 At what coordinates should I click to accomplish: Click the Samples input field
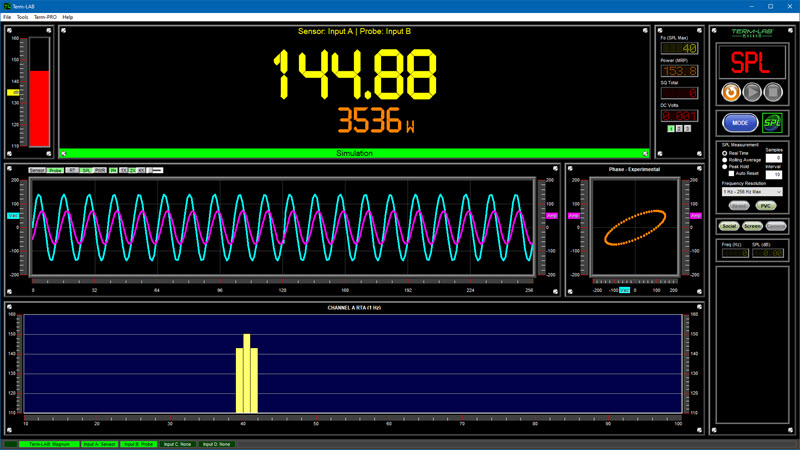click(x=774, y=158)
